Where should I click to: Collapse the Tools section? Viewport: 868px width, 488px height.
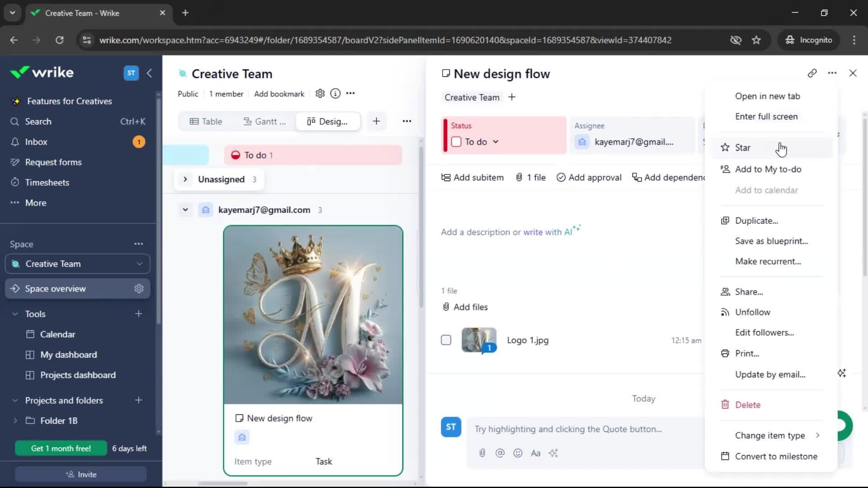pyautogui.click(x=15, y=314)
